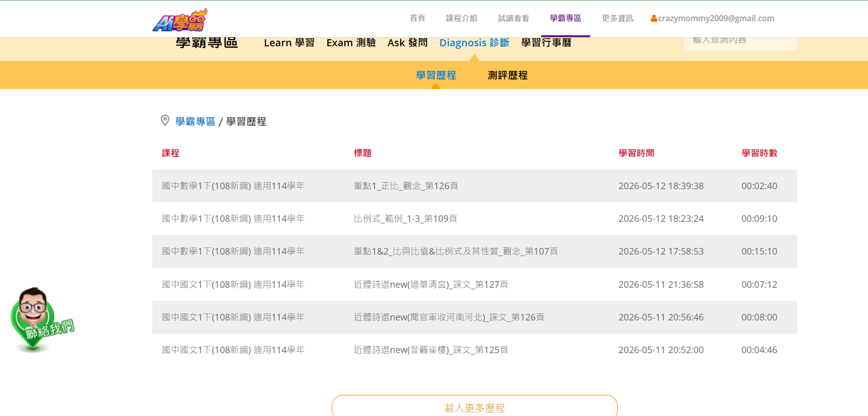868x416 pixels.
Task: Switch to Learn 學習 section
Action: (289, 43)
